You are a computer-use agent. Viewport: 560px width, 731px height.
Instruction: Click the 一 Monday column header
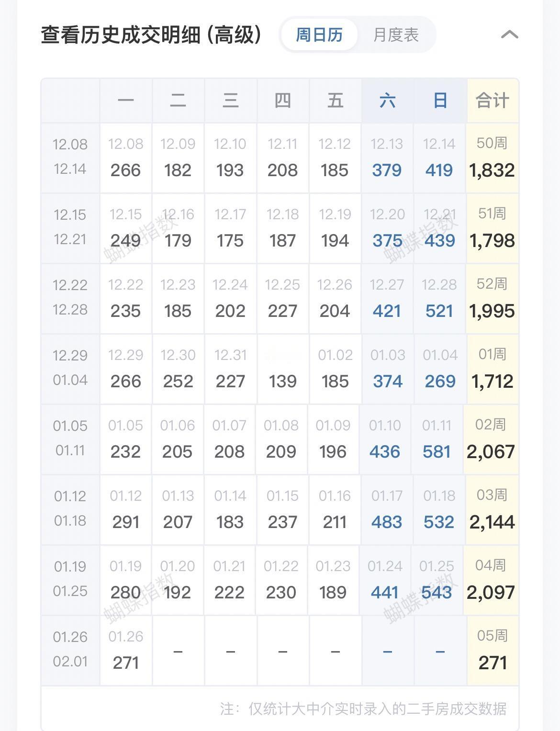click(126, 101)
